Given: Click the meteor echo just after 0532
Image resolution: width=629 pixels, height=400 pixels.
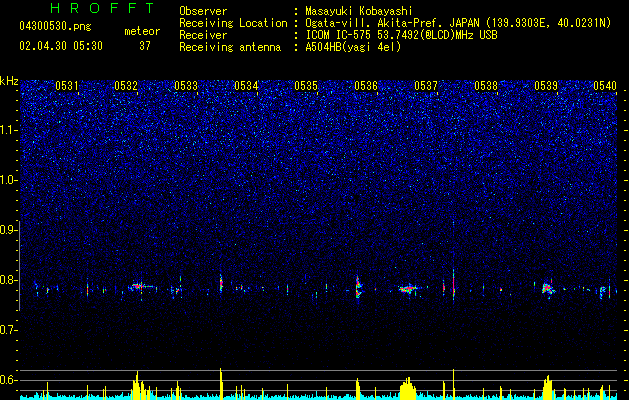Looking at the screenshot, I should (x=138, y=286).
